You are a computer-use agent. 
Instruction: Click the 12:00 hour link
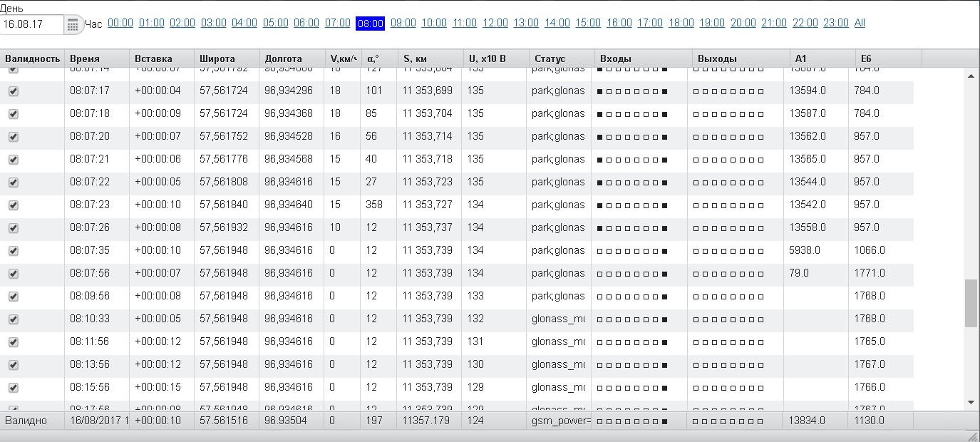[495, 23]
